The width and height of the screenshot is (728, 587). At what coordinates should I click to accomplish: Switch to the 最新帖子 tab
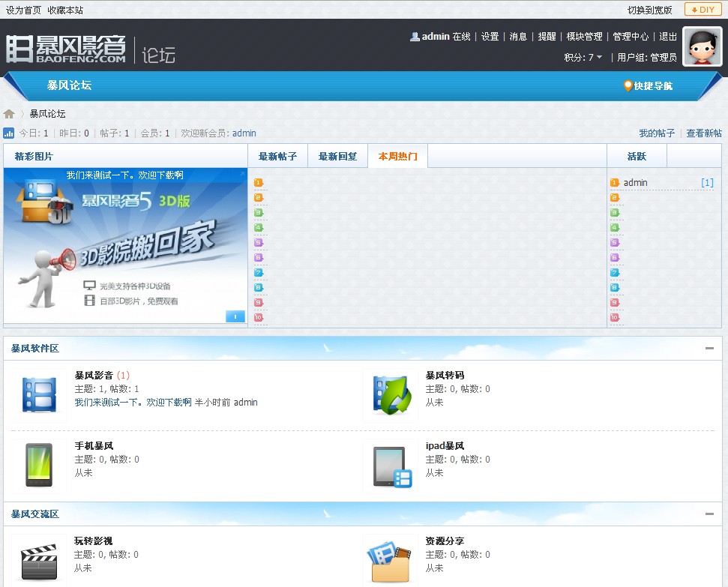click(277, 157)
